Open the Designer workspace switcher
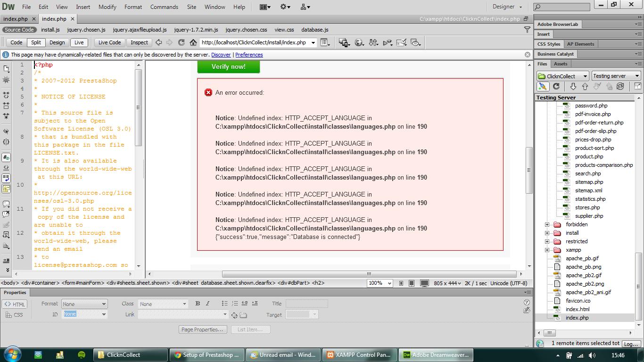Screen dimensions: 644x362 tap(507, 7)
